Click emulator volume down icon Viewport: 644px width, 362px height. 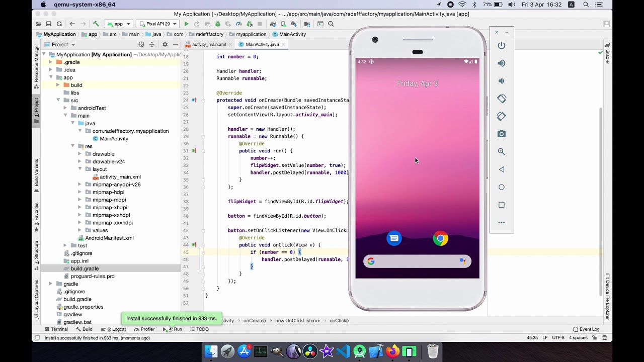point(502,80)
